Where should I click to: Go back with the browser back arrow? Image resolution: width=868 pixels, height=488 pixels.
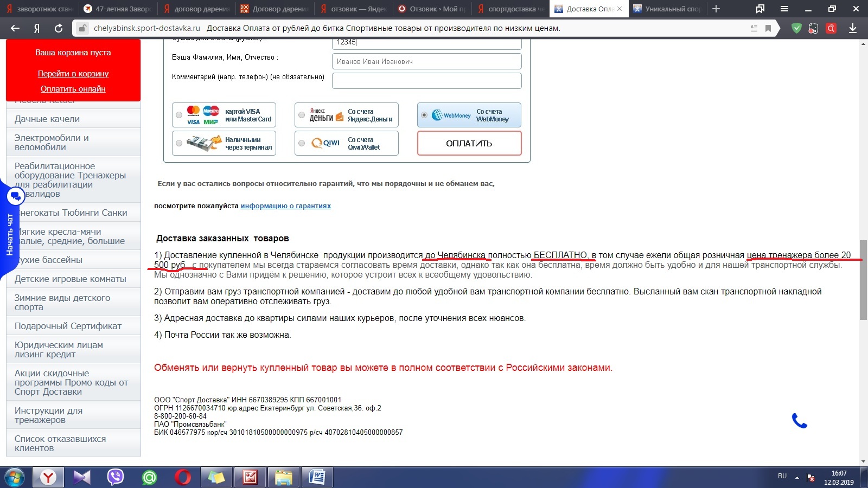tap(15, 28)
